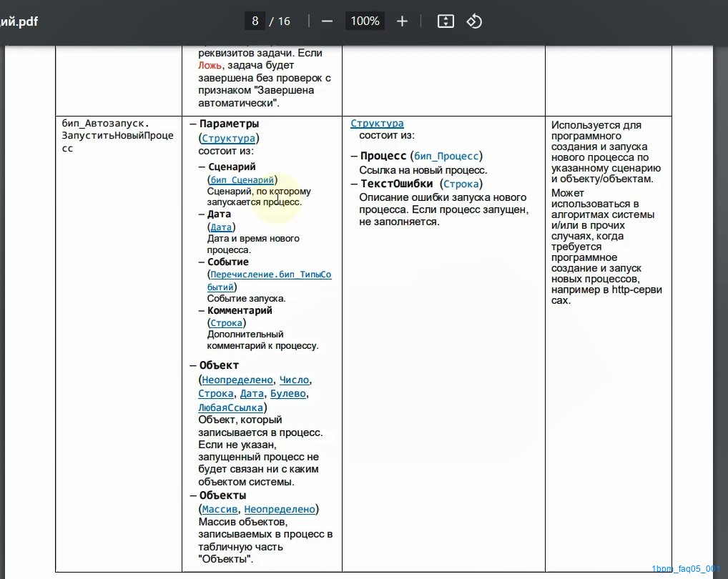Click the бип_Процесс link next to Процесс
The image size is (728, 579).
coord(447,156)
